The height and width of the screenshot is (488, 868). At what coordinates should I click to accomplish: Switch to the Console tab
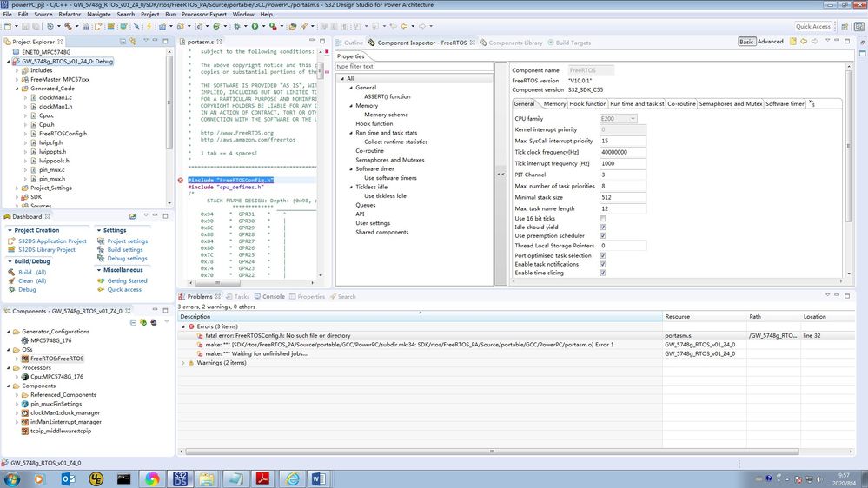tap(273, 296)
